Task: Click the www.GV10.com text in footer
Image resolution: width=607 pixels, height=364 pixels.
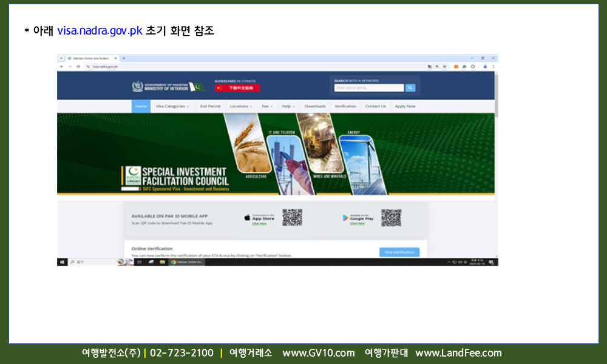Action: point(319,353)
